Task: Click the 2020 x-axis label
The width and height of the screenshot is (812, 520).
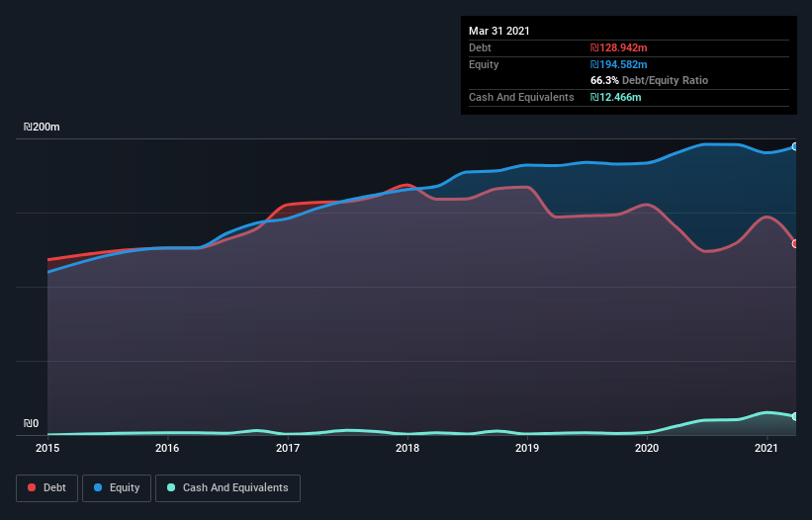Action: [x=647, y=448]
